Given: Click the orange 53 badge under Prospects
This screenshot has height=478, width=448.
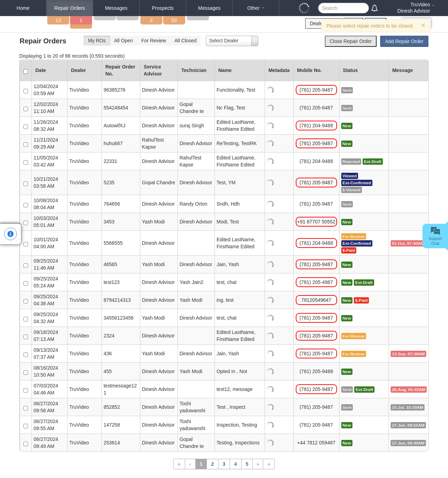Looking at the screenshot, I should (x=174, y=20).
